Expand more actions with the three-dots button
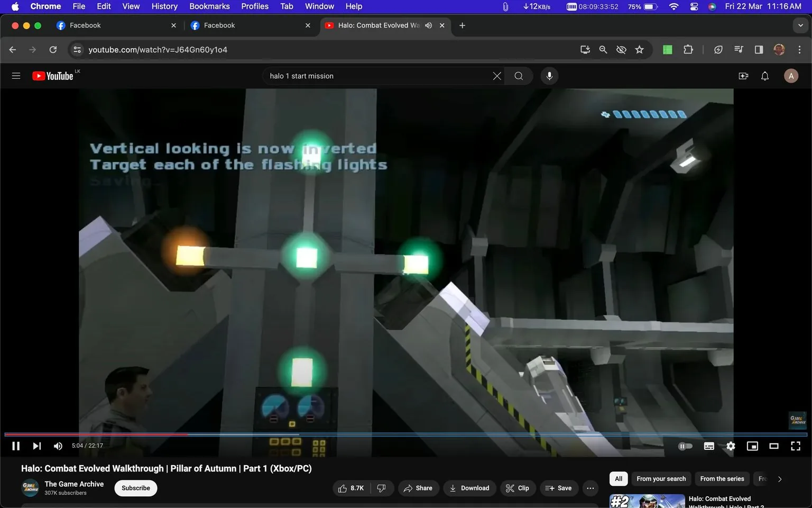812x508 pixels. tap(590, 488)
